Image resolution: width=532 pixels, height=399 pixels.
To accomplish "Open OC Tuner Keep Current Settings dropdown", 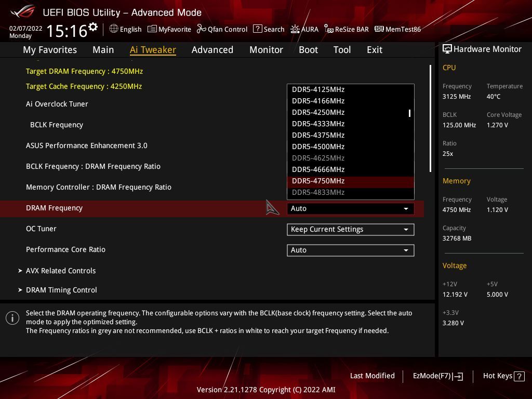I will pos(351,230).
